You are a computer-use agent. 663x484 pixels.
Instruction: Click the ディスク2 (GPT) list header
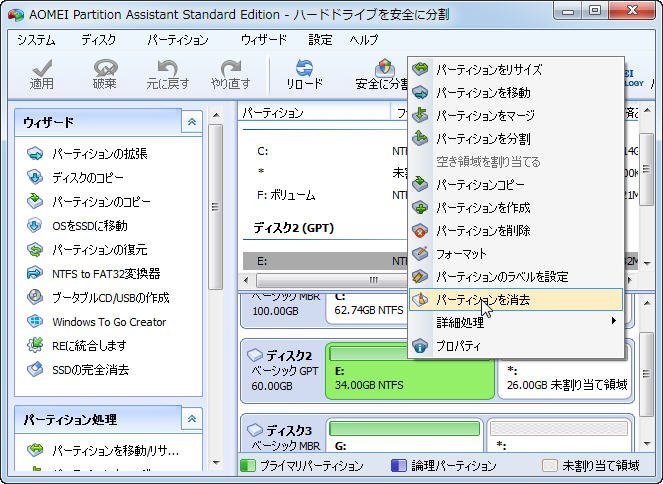(x=294, y=228)
